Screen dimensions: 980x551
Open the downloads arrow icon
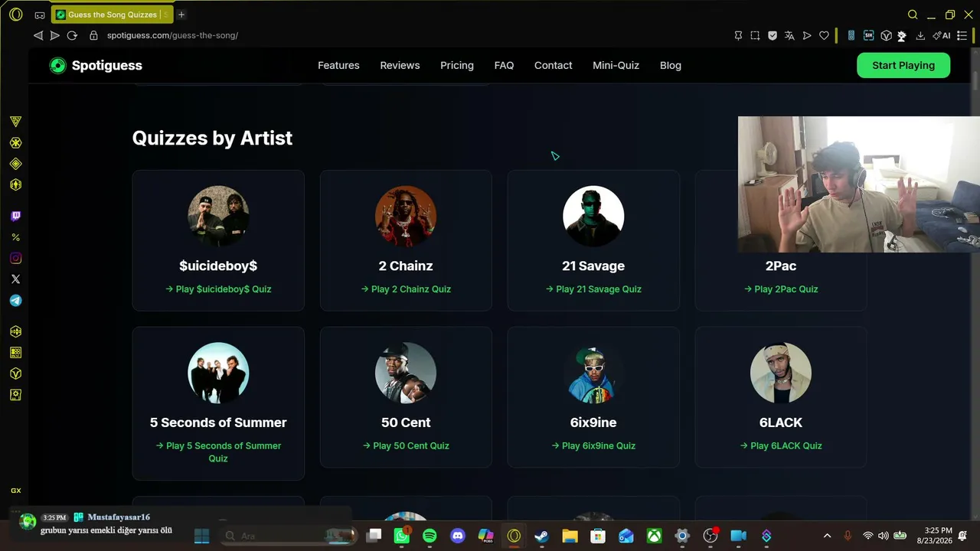coord(920,35)
